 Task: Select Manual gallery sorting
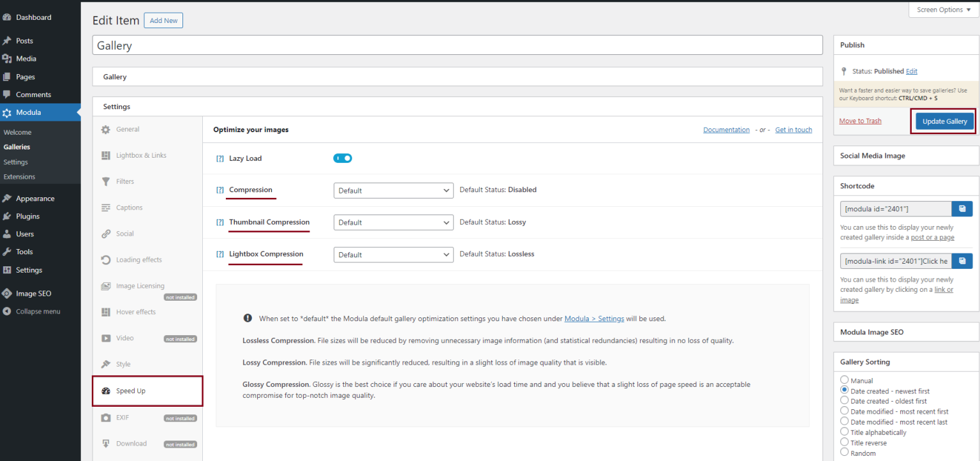click(844, 380)
